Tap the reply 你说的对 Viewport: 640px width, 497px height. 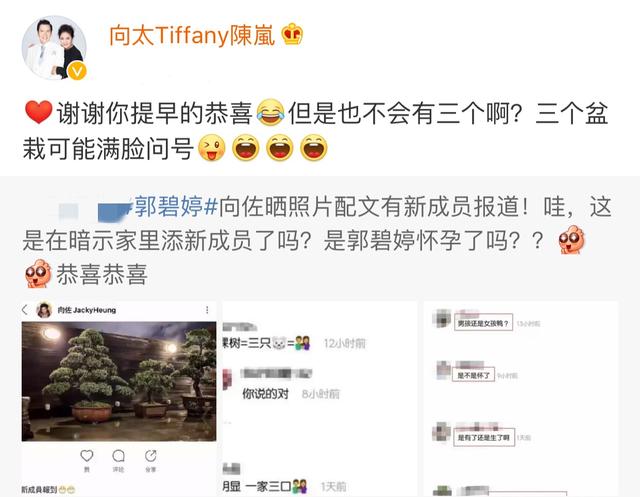click(x=265, y=394)
